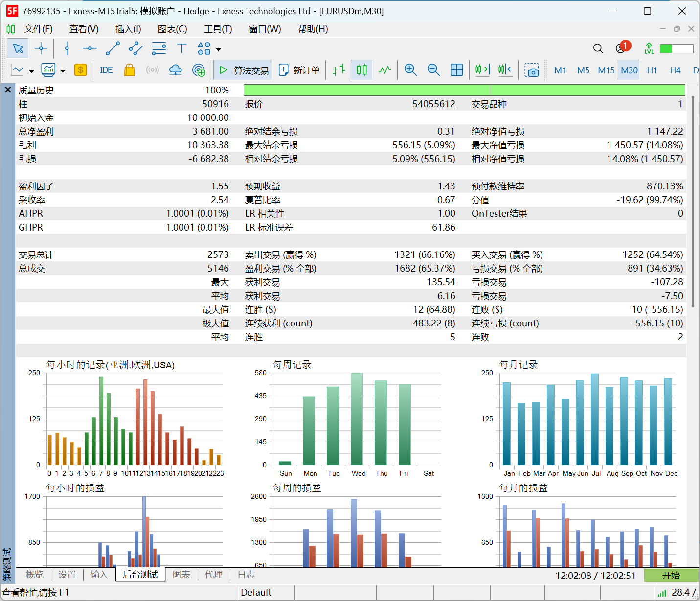Click the tile windows grid icon
This screenshot has width=700, height=601.
coord(456,70)
